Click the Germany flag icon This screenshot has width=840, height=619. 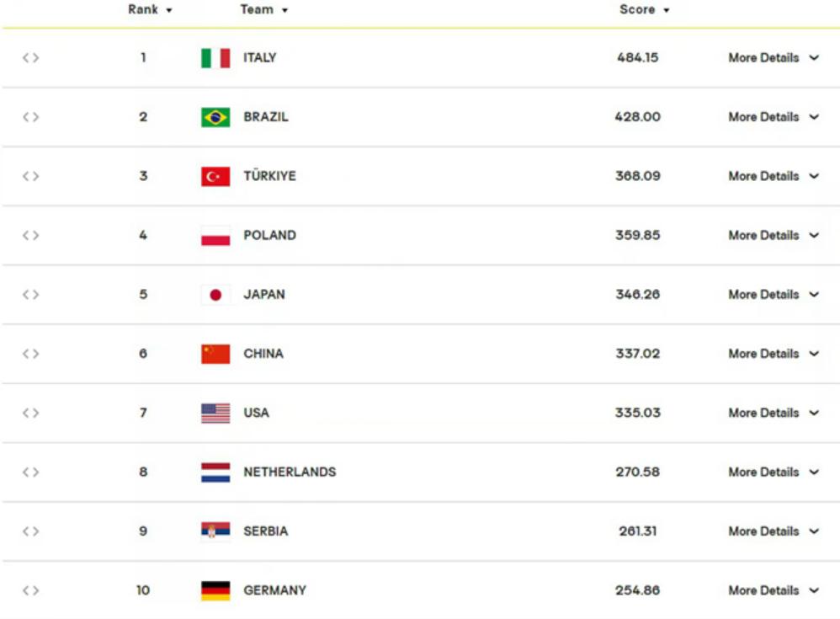pos(215,590)
